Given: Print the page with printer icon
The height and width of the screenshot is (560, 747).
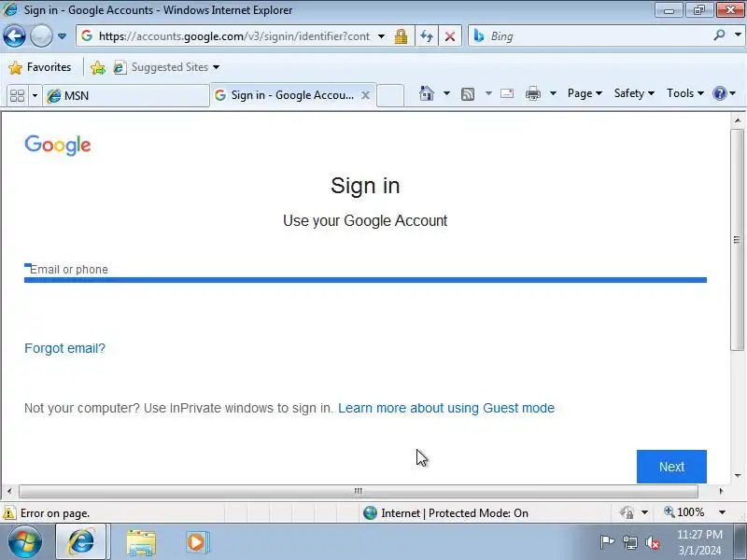Looking at the screenshot, I should tap(532, 94).
